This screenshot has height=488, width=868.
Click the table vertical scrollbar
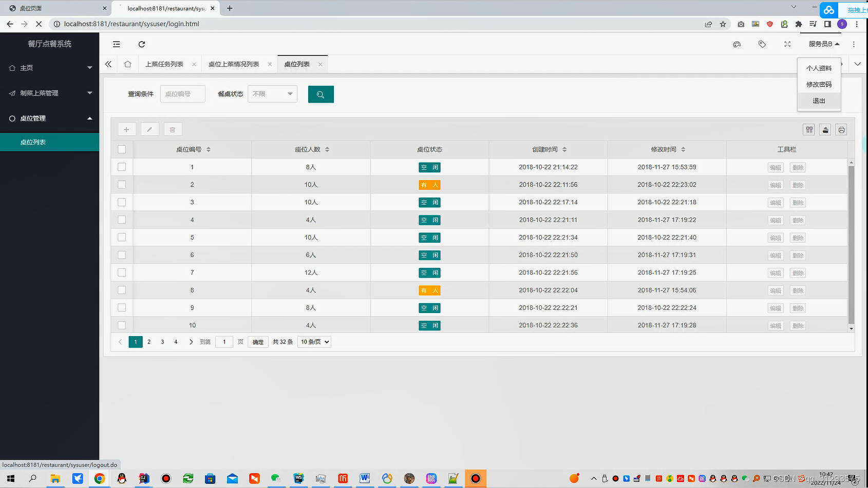coord(851,245)
